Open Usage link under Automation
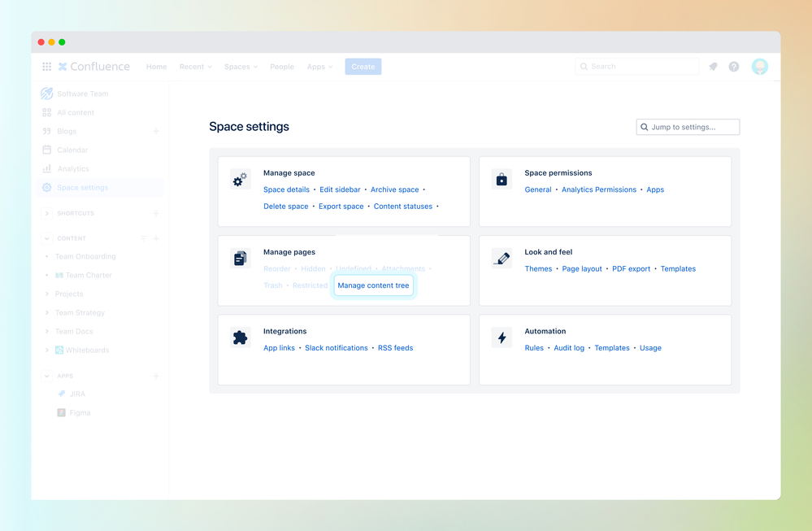Viewport: 812px width, 531px height. pyautogui.click(x=650, y=347)
